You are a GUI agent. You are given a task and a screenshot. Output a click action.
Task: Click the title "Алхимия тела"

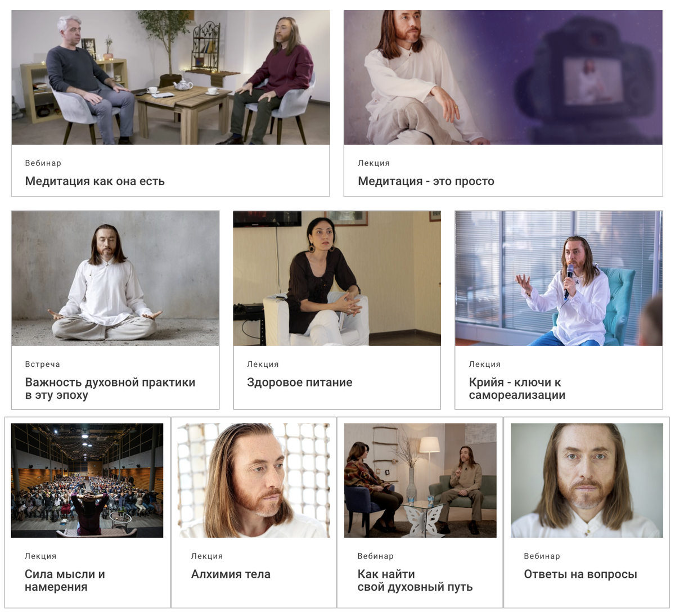tap(231, 574)
